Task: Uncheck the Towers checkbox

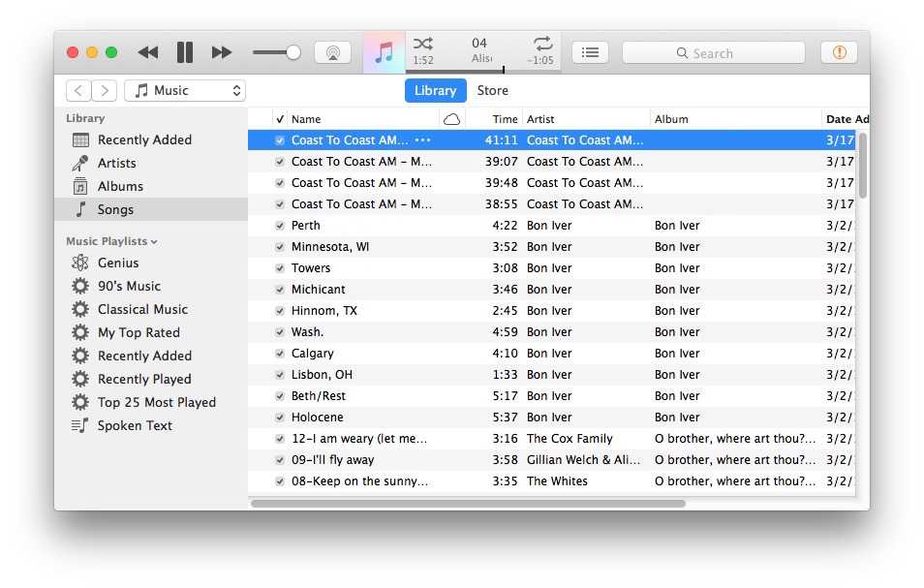Action: click(x=279, y=268)
